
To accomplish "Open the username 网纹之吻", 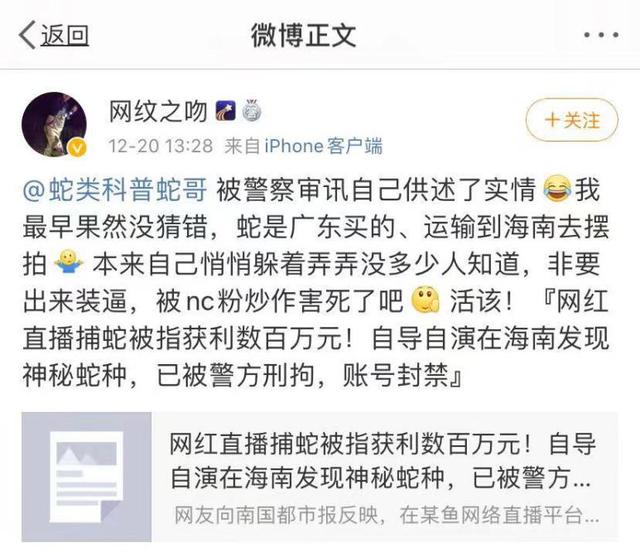I will [x=158, y=111].
